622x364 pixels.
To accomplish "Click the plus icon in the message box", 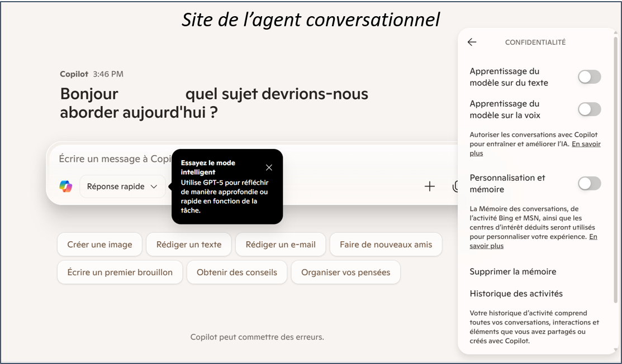I will [x=429, y=186].
